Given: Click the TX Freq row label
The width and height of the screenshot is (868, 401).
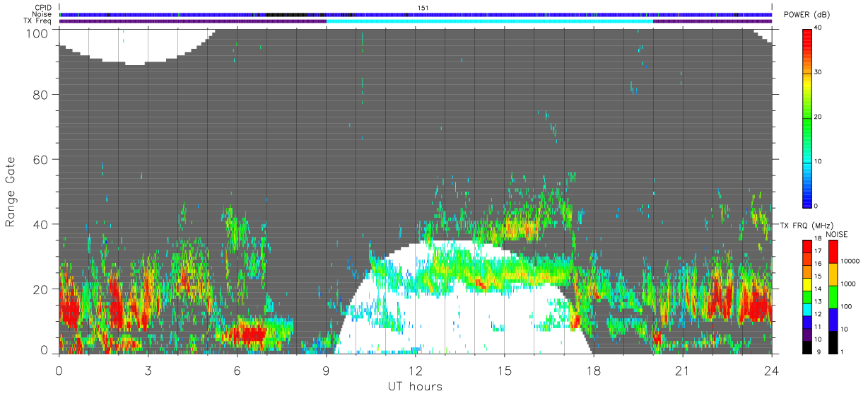Looking at the screenshot, I should [x=38, y=21].
